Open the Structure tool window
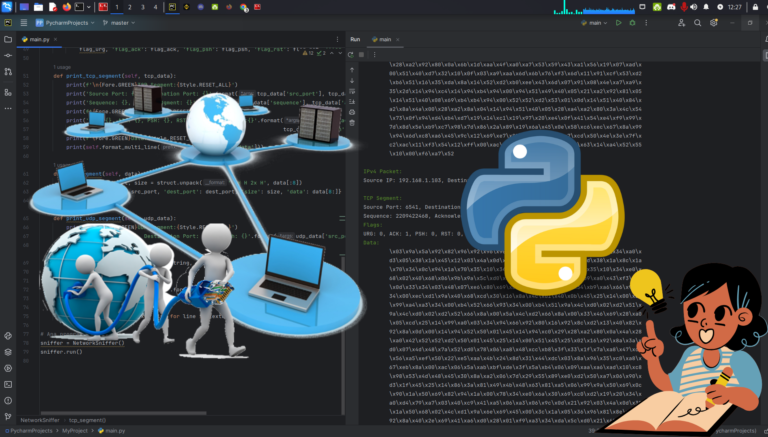Screen dimensions: 768x437 click(x=7, y=91)
